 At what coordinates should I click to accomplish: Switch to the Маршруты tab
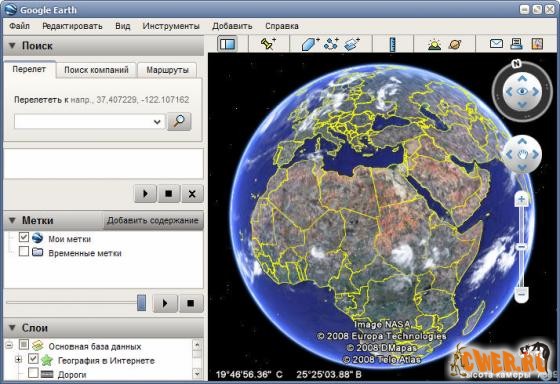167,70
